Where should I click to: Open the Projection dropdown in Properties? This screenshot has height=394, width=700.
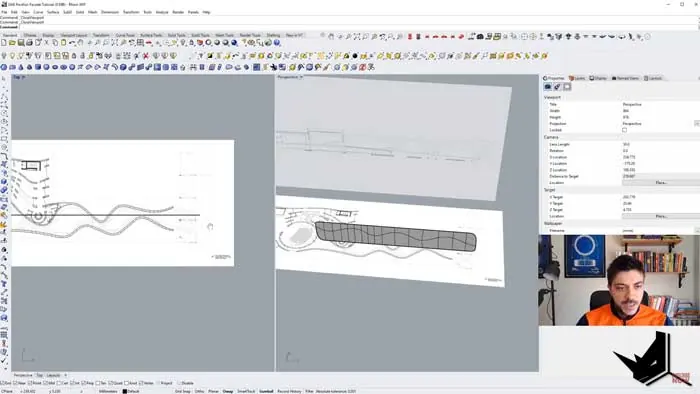[x=697, y=124]
